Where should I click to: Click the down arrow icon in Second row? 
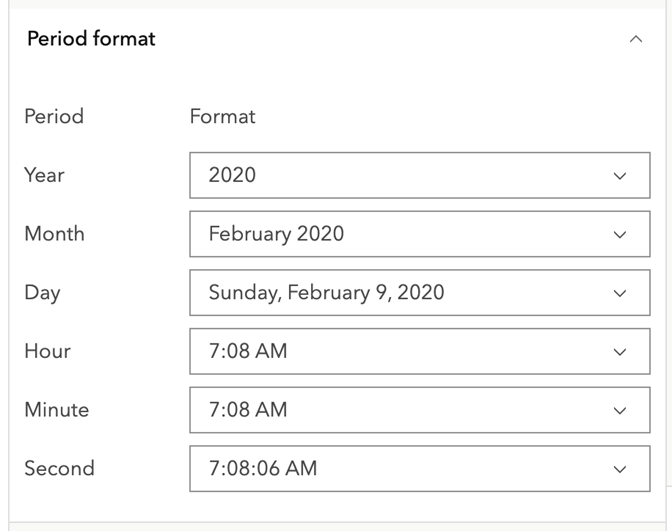pyautogui.click(x=620, y=469)
